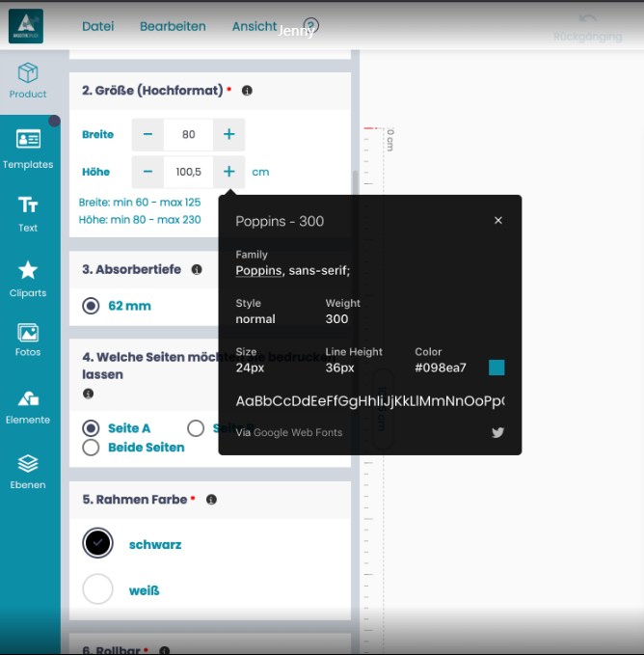Show info for Welche Seiten section
The image size is (644, 655).
pyautogui.click(x=88, y=394)
